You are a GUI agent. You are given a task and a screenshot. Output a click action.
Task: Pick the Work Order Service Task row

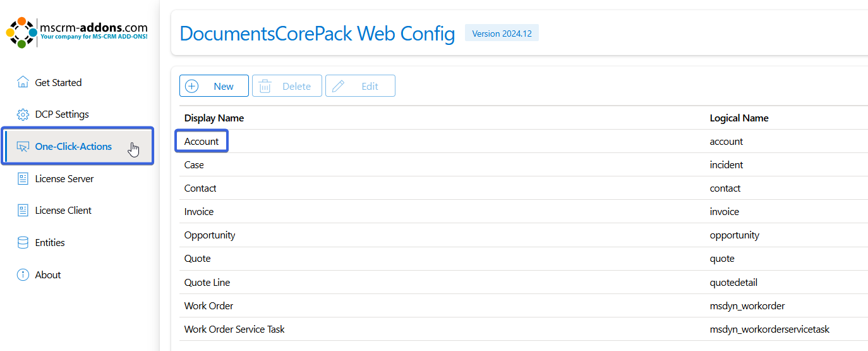[x=234, y=329]
